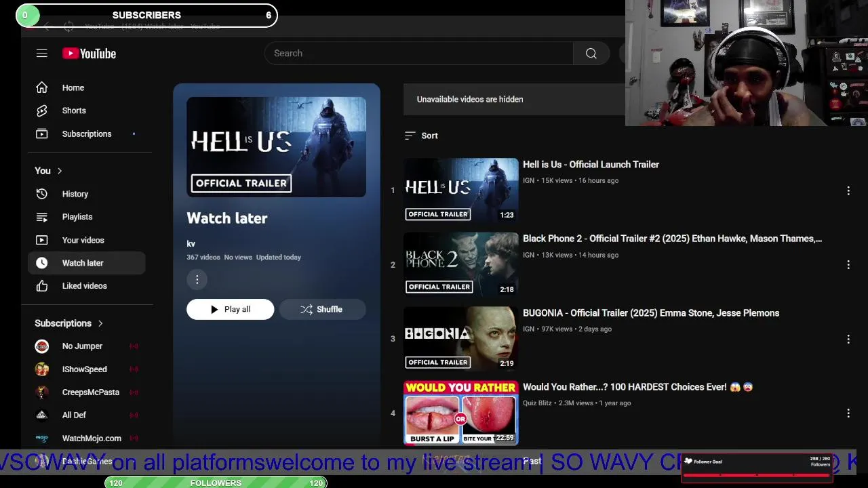
Task: Click IGN channel under Hell is Us
Action: point(528,181)
